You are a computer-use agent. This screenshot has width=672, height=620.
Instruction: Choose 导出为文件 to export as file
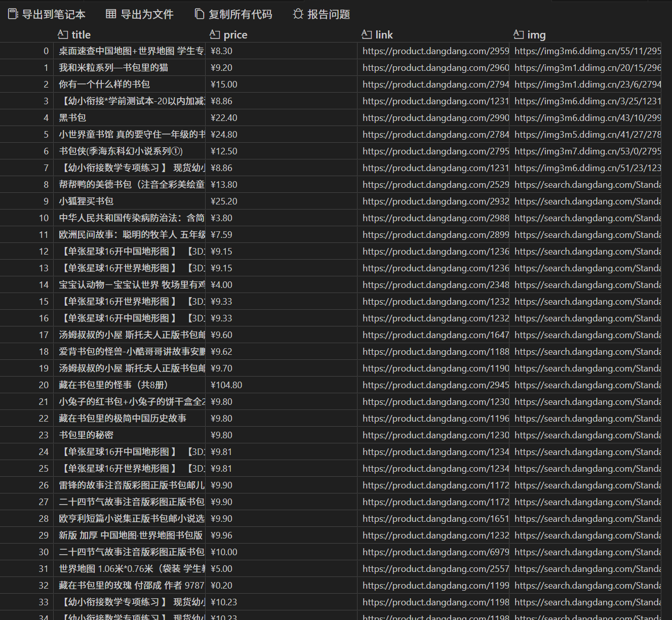pos(140,14)
